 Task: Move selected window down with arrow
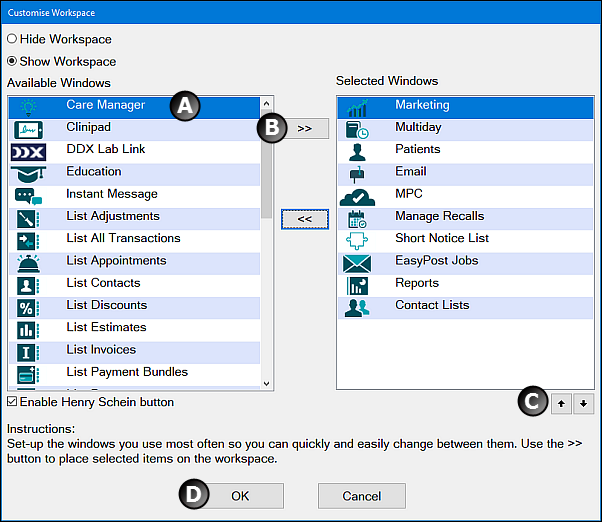[584, 403]
